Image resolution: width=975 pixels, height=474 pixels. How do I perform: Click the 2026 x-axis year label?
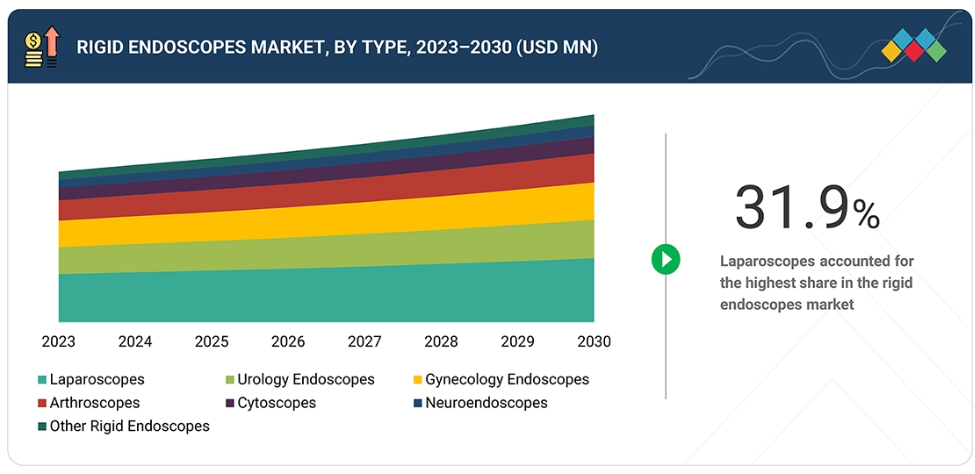tap(288, 342)
